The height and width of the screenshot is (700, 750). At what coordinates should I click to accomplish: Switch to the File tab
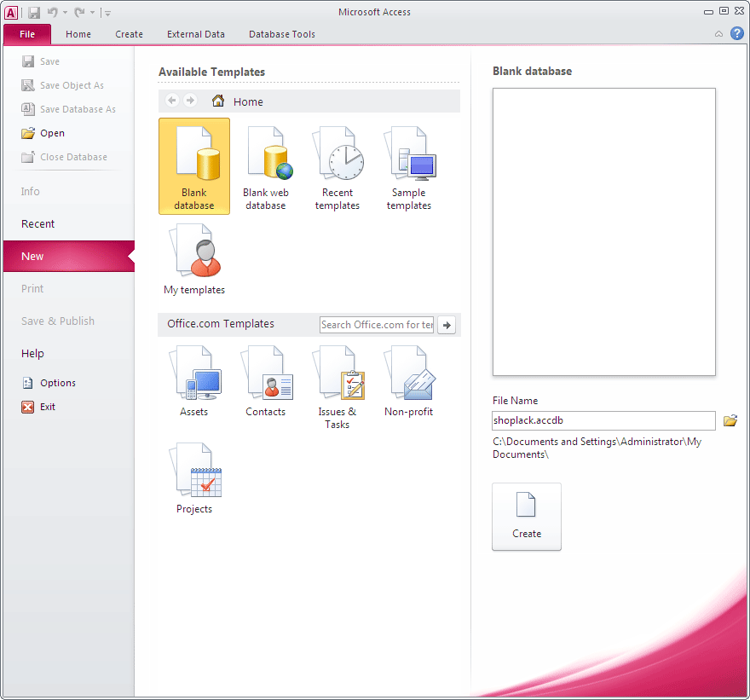click(27, 34)
